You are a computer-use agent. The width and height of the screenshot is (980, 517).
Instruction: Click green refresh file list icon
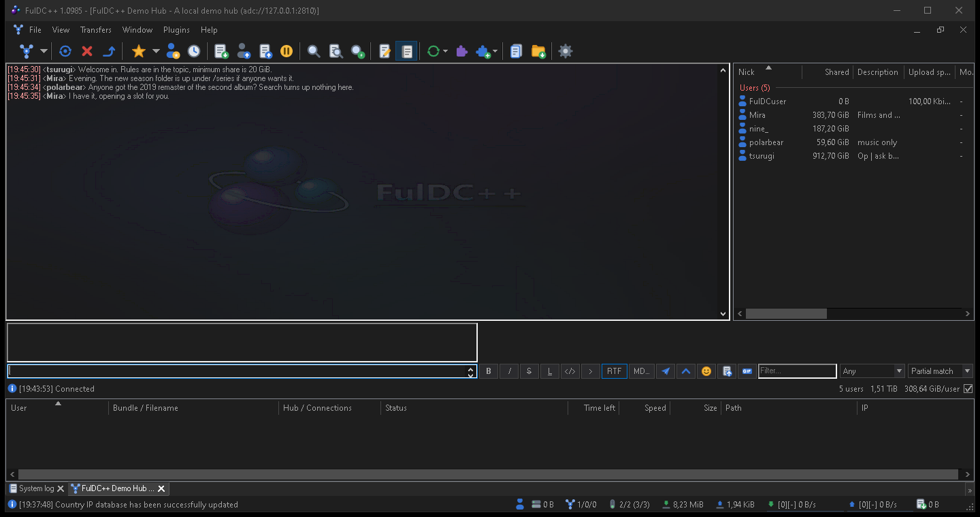click(433, 51)
